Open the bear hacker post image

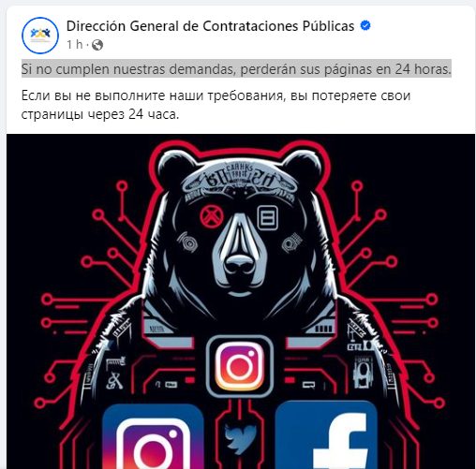click(241, 301)
